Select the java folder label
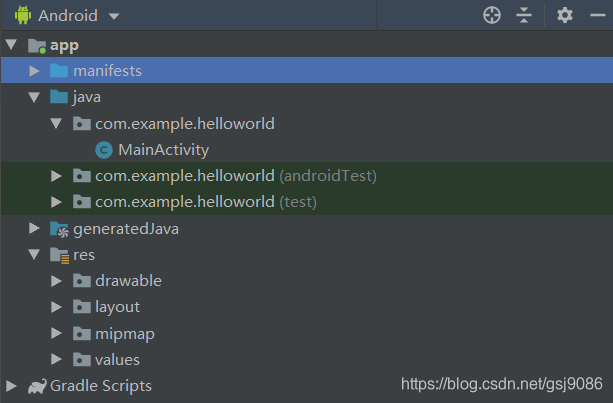 [87, 97]
